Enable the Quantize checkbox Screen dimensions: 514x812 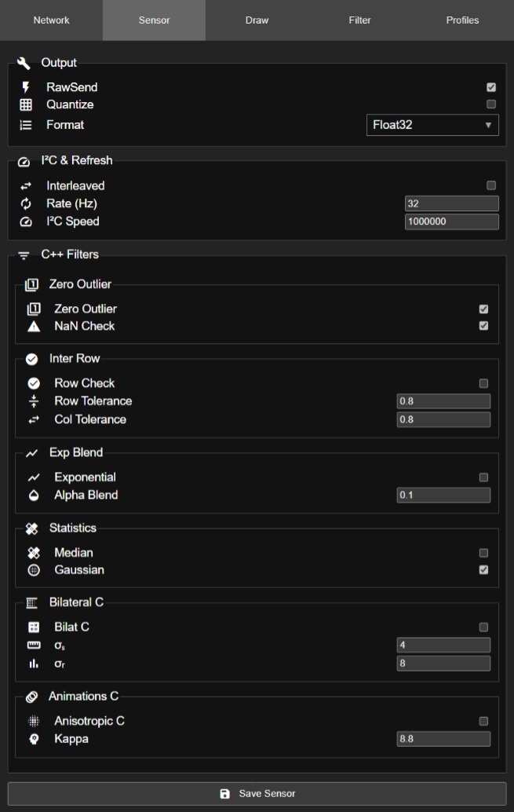click(491, 104)
